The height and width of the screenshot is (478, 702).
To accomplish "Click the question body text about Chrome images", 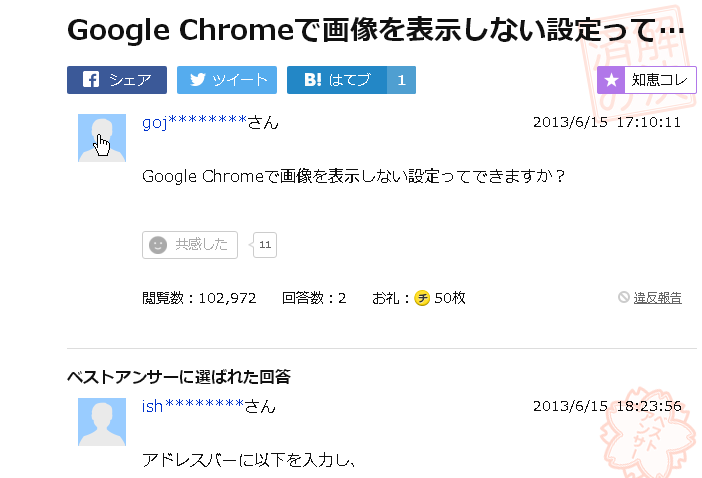I will click(354, 176).
